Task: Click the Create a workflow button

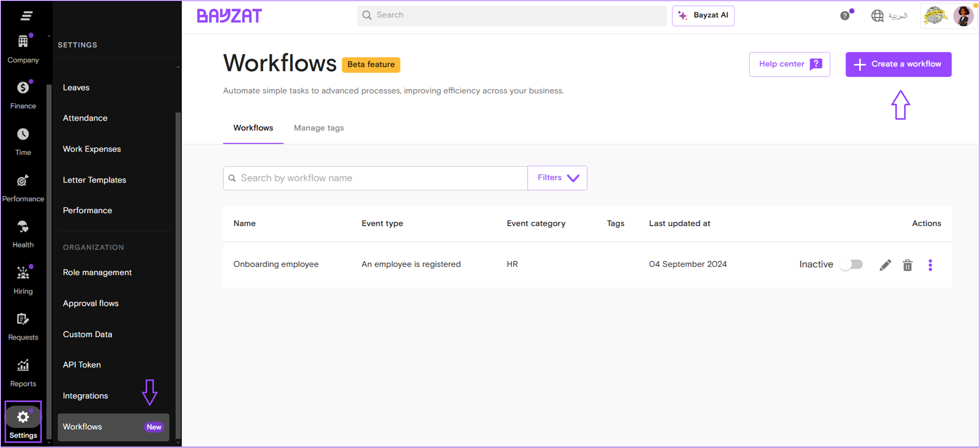Action: 898,64
